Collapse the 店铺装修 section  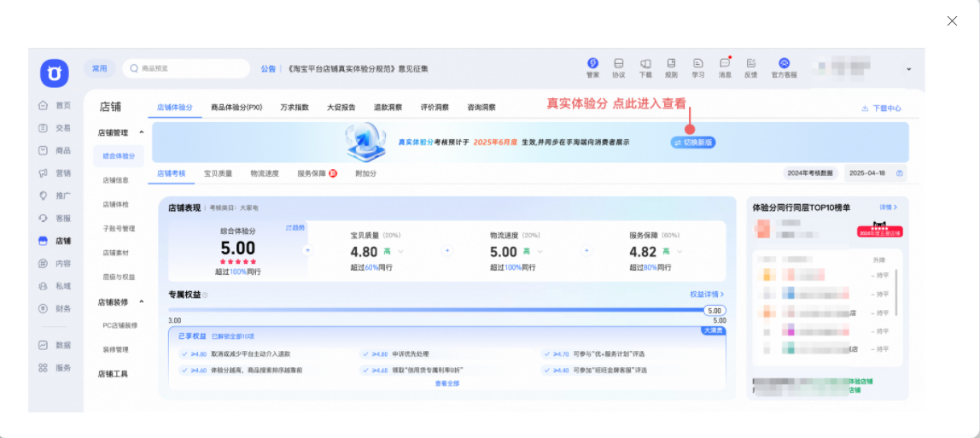click(x=141, y=301)
